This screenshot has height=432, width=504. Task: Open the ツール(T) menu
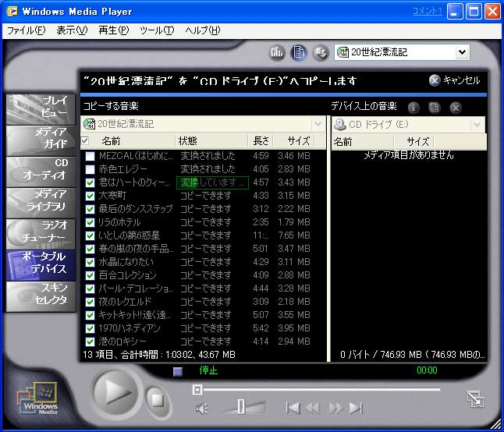157,30
